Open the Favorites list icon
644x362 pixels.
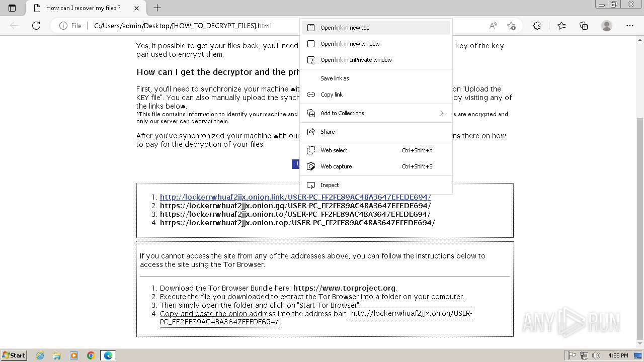click(561, 26)
